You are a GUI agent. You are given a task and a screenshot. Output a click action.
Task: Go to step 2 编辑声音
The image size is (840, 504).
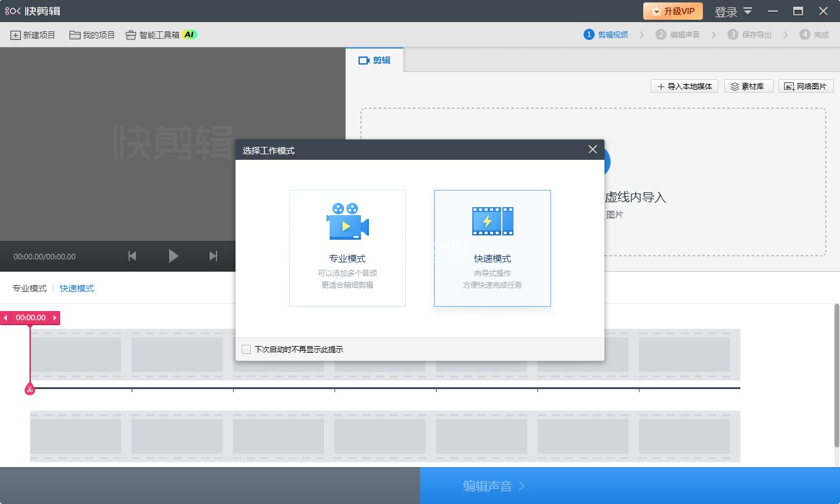(678, 35)
